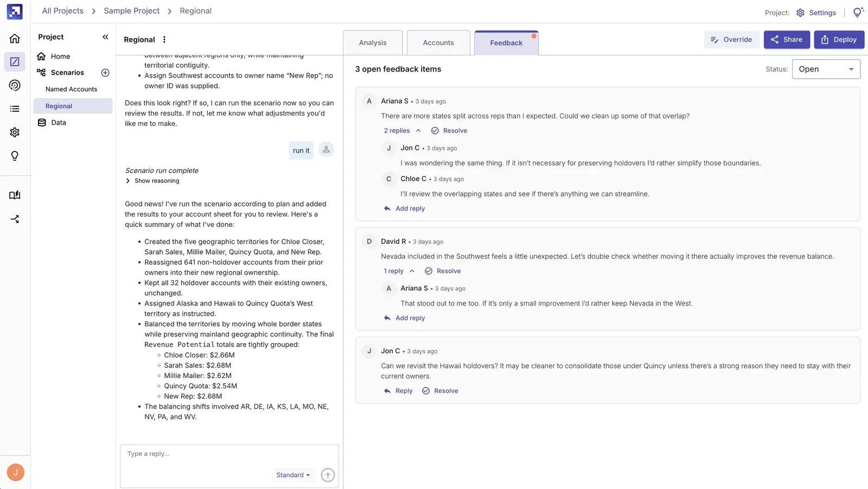Collapse the 2 replies thread
868x489 pixels.
[x=402, y=131]
